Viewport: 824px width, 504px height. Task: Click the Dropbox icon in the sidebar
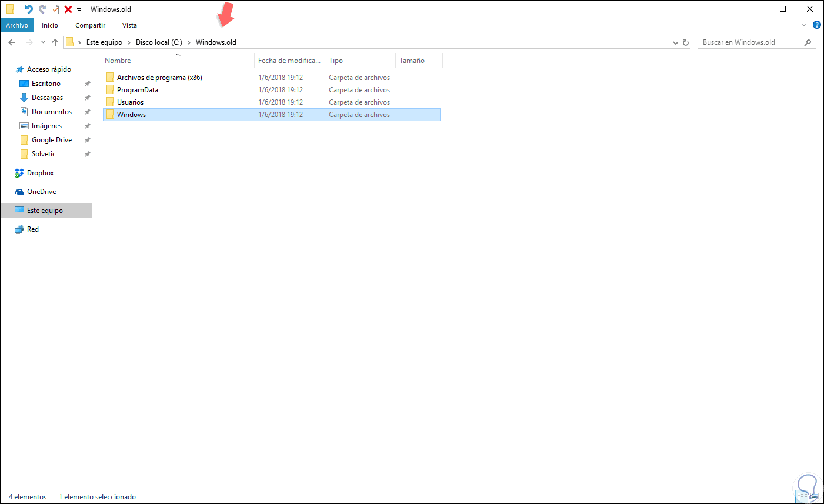point(19,173)
